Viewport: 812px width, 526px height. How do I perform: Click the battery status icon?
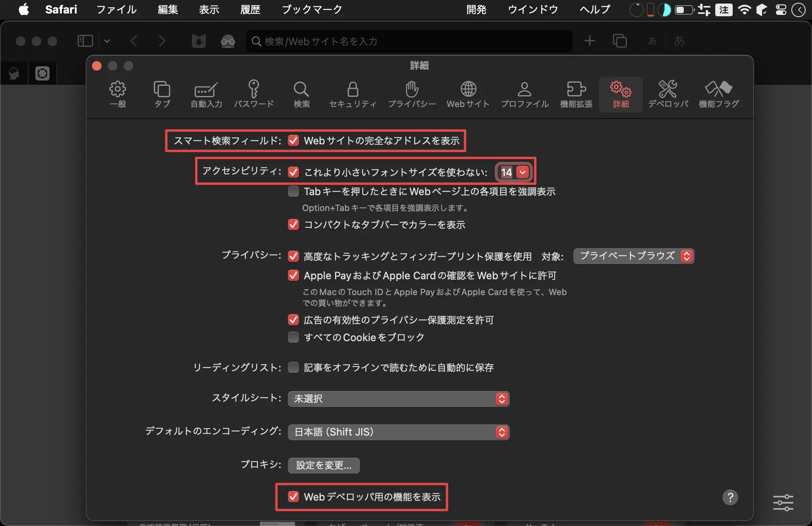[684, 10]
